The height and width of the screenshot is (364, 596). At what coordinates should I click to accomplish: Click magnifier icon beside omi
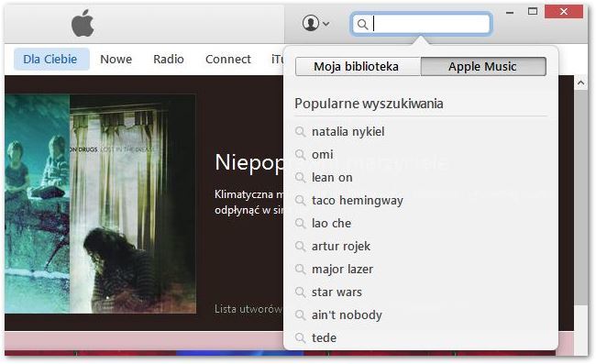pyautogui.click(x=300, y=155)
